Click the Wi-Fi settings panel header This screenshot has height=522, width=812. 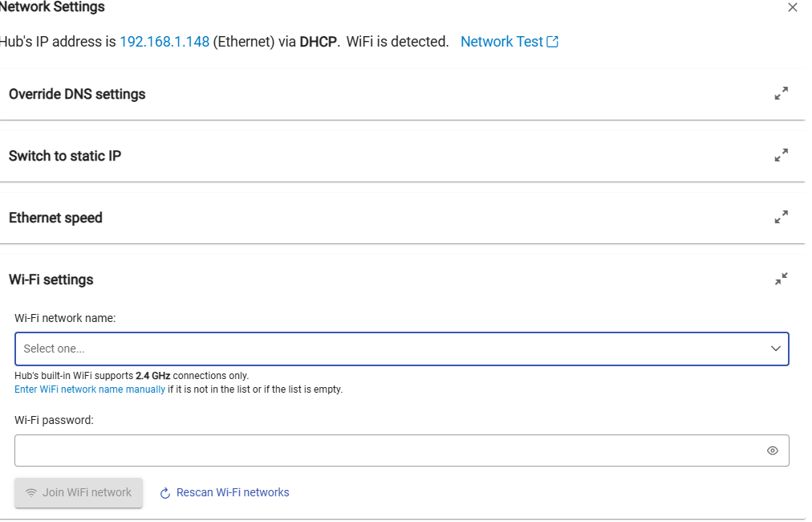pos(51,279)
